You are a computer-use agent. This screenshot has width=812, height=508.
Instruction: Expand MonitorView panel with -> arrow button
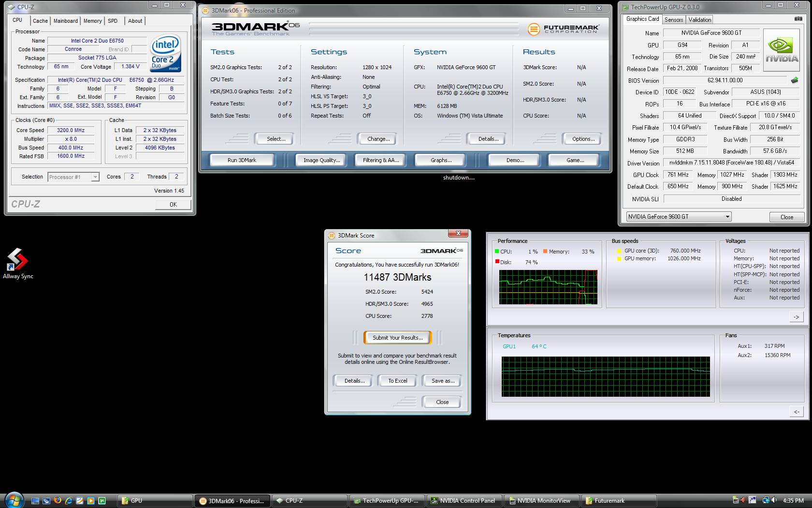point(796,317)
